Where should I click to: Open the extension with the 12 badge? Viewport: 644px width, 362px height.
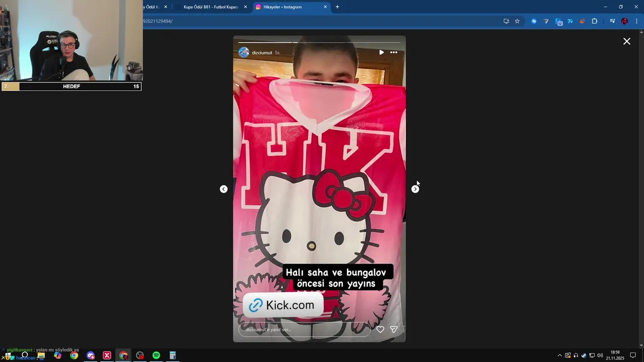click(558, 21)
